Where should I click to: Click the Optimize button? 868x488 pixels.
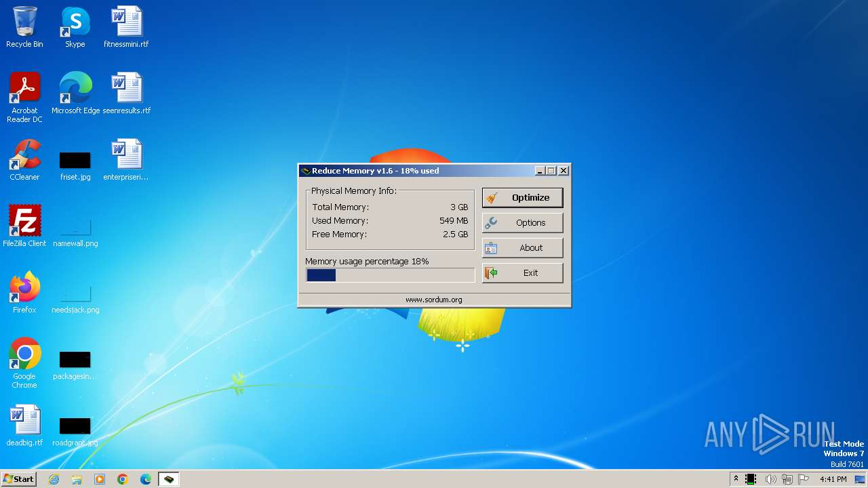click(x=522, y=198)
